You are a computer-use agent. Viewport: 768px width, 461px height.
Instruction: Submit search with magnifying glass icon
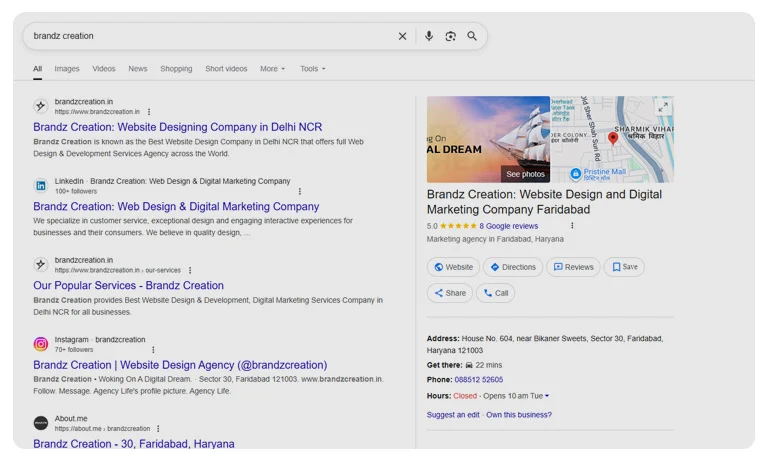[x=472, y=36]
